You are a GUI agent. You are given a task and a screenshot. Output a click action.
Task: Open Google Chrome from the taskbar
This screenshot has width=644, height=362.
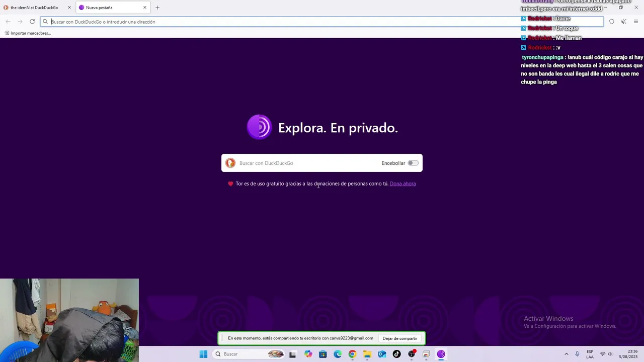(x=352, y=354)
